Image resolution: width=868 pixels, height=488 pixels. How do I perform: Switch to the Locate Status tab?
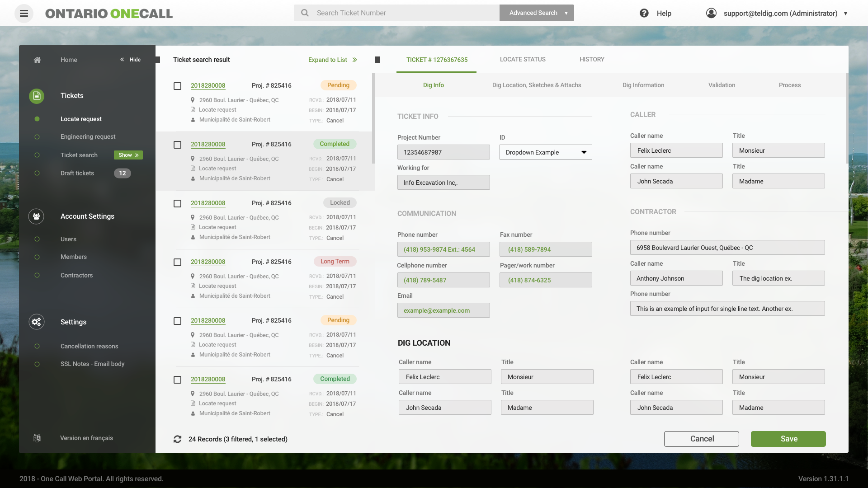coord(523,59)
